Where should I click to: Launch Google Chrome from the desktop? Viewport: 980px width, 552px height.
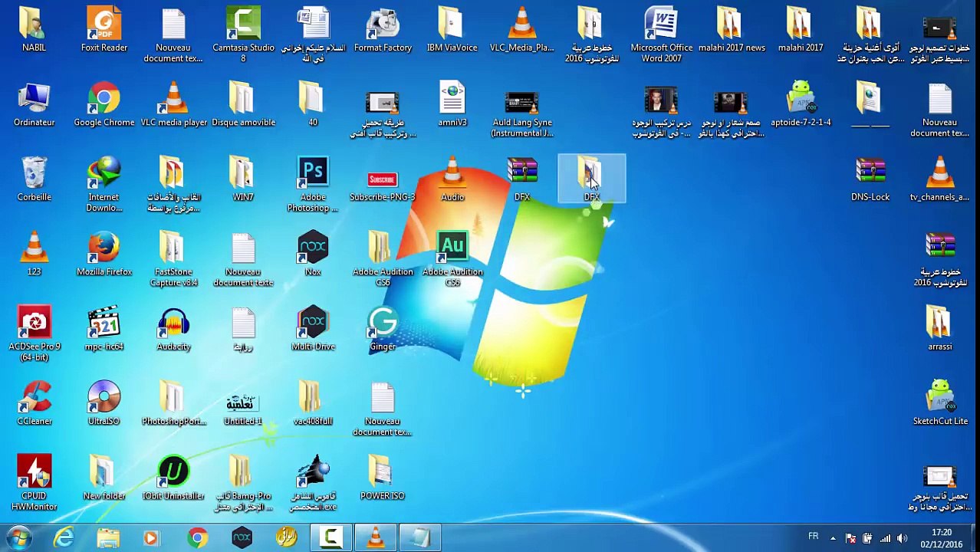[x=104, y=104]
